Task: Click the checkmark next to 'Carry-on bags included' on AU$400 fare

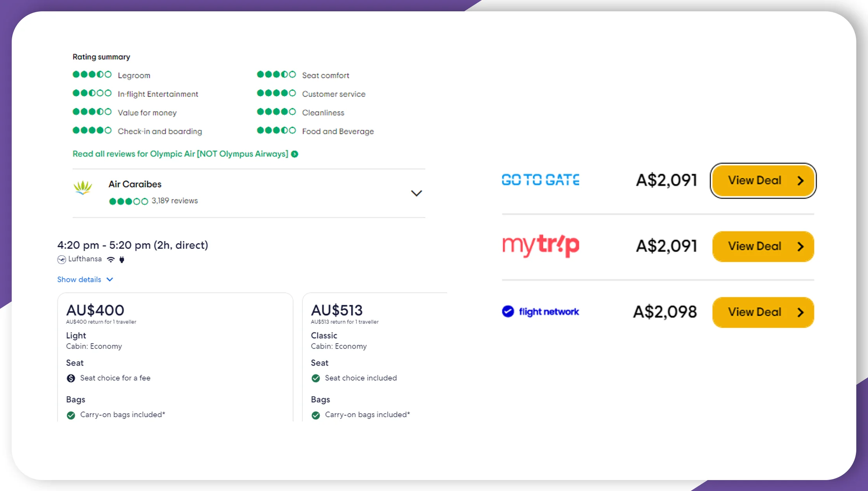Action: tap(71, 415)
